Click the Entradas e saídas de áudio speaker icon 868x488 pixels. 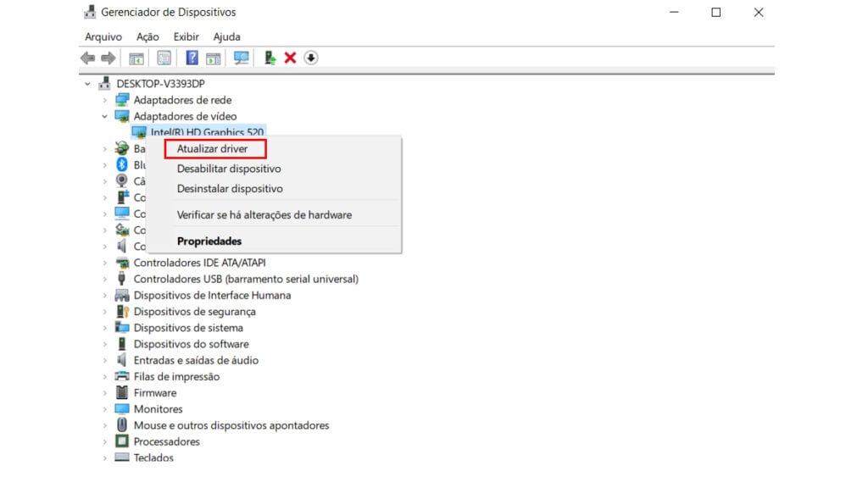(122, 360)
